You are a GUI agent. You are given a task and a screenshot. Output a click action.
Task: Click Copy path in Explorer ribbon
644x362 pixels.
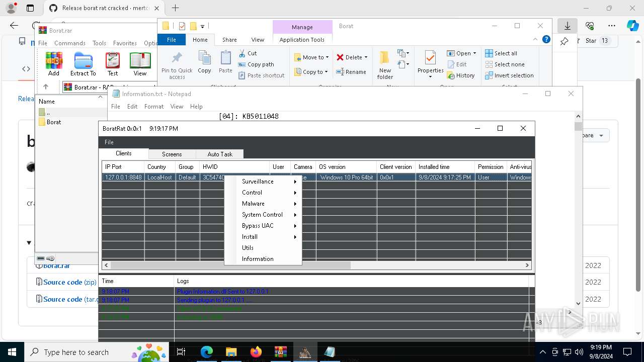pos(256,64)
